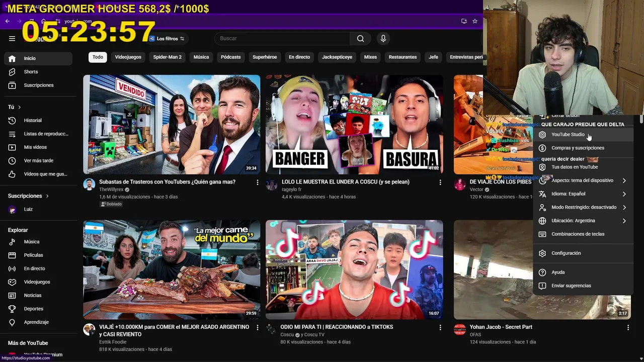The width and height of the screenshot is (644, 362).
Task: Click install/cast icon in address bar
Action: point(463,21)
